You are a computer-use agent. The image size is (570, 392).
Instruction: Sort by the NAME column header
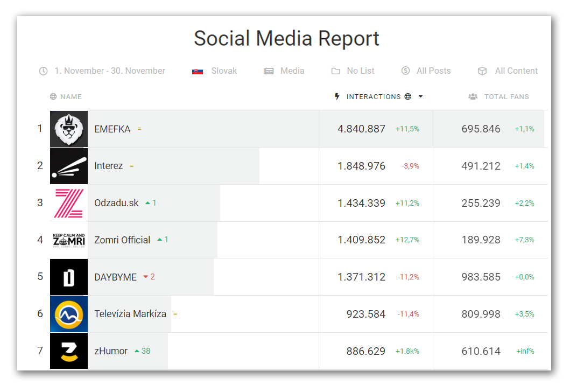coord(71,97)
